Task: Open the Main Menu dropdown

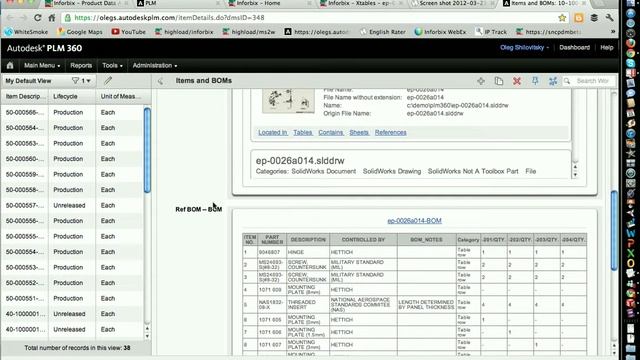Action: click(x=42, y=65)
